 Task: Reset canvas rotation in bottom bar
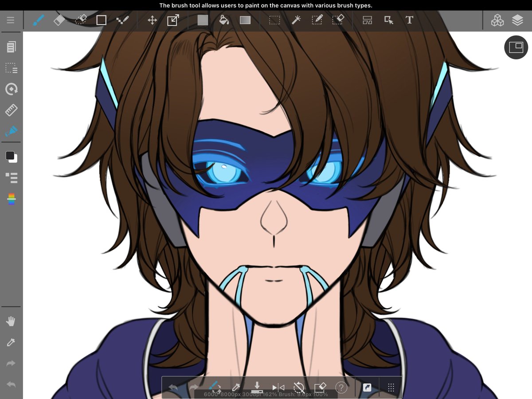click(299, 387)
